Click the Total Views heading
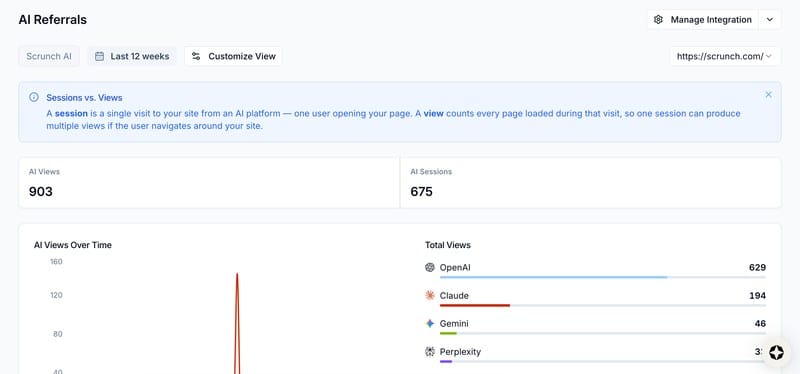Viewport: 800px width, 374px height. coord(448,245)
